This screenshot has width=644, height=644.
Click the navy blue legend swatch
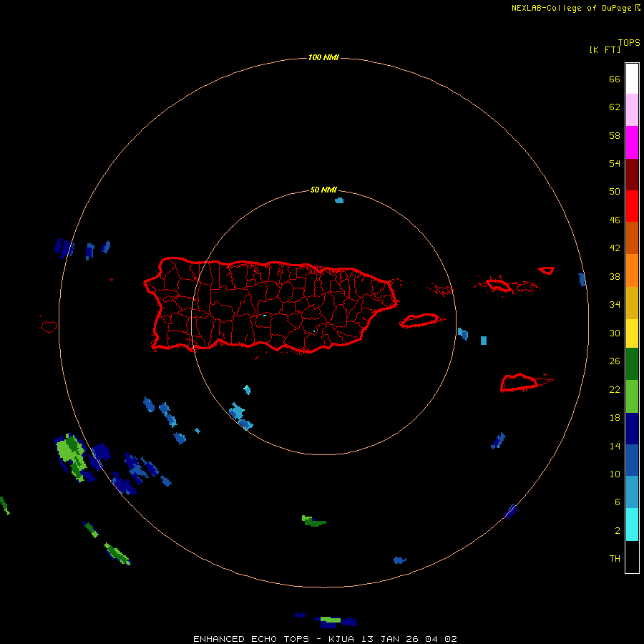pyautogui.click(x=632, y=429)
